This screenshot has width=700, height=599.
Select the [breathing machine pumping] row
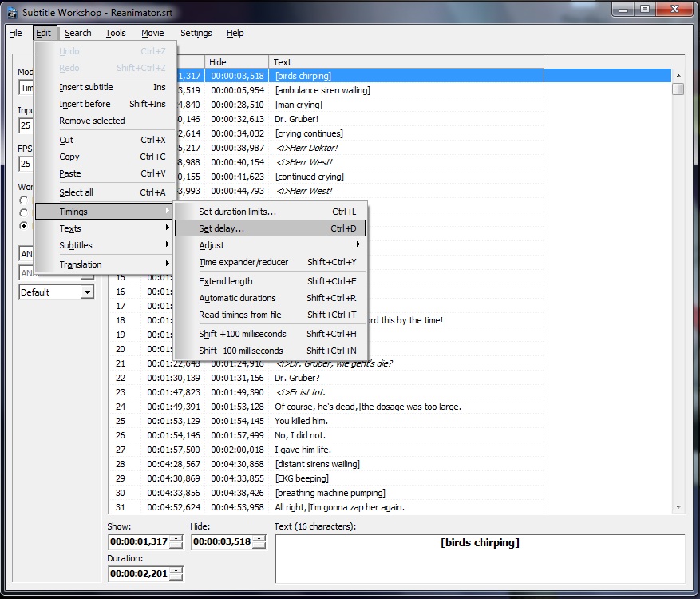pyautogui.click(x=390, y=493)
